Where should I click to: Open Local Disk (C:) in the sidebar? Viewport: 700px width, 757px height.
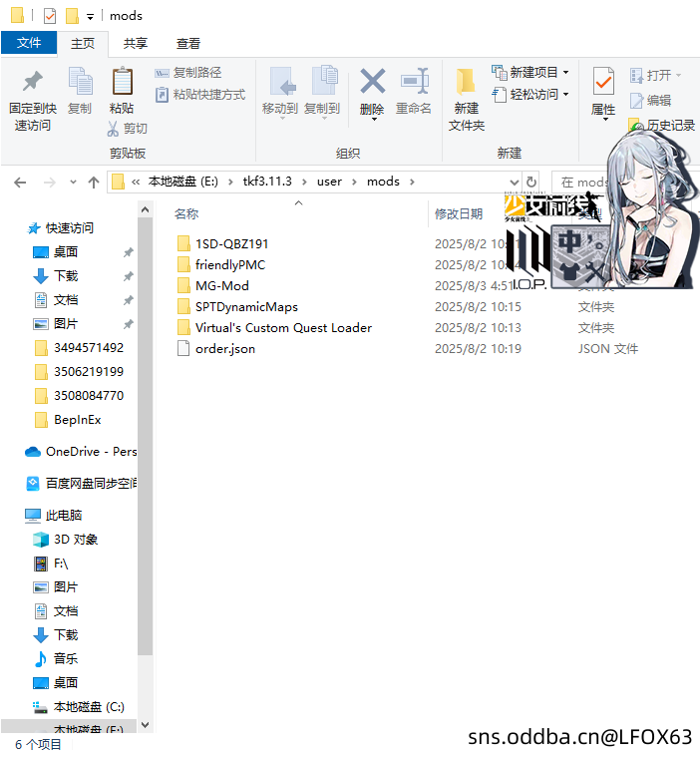point(89,707)
